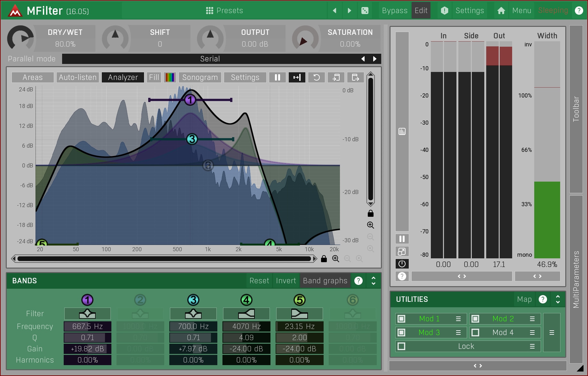Toggle band 1 enable circle
588x376 pixels.
pyautogui.click(x=87, y=300)
